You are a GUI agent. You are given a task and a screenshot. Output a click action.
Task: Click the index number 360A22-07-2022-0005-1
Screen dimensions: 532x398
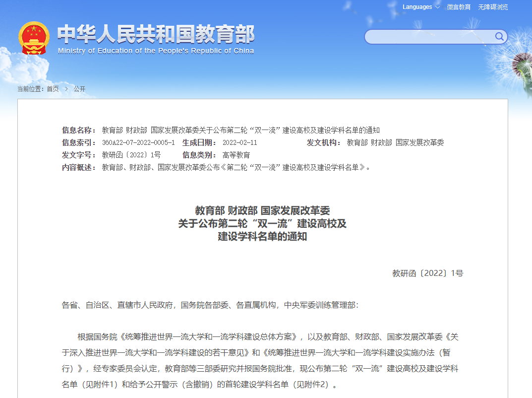[138, 143]
